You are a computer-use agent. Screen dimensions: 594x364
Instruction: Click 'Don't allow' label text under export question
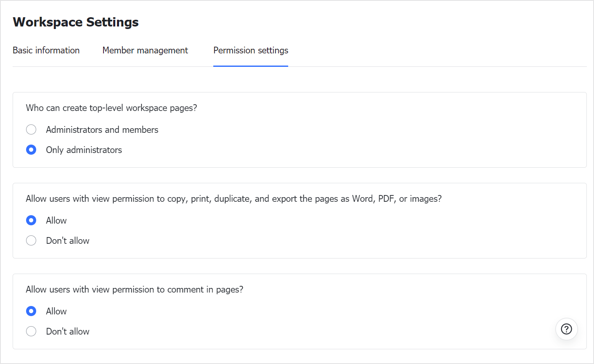(68, 241)
